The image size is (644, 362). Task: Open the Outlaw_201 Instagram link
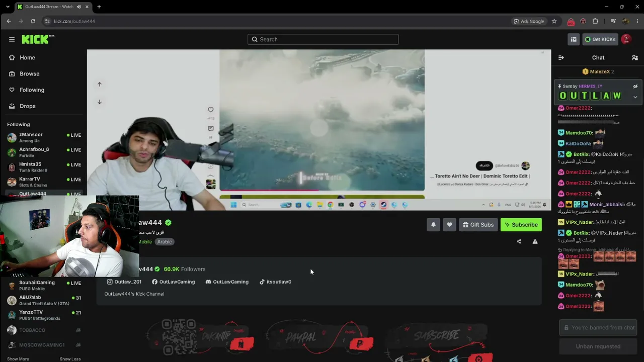pyautogui.click(x=124, y=282)
